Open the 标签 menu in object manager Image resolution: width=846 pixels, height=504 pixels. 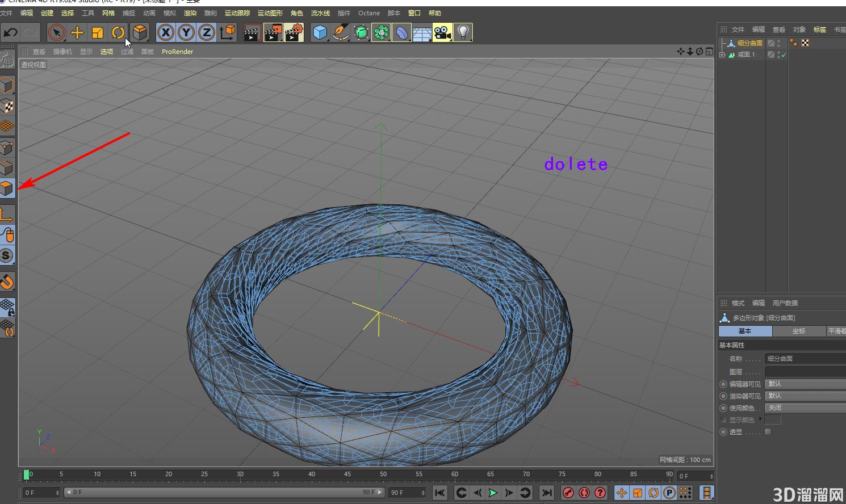click(x=820, y=30)
